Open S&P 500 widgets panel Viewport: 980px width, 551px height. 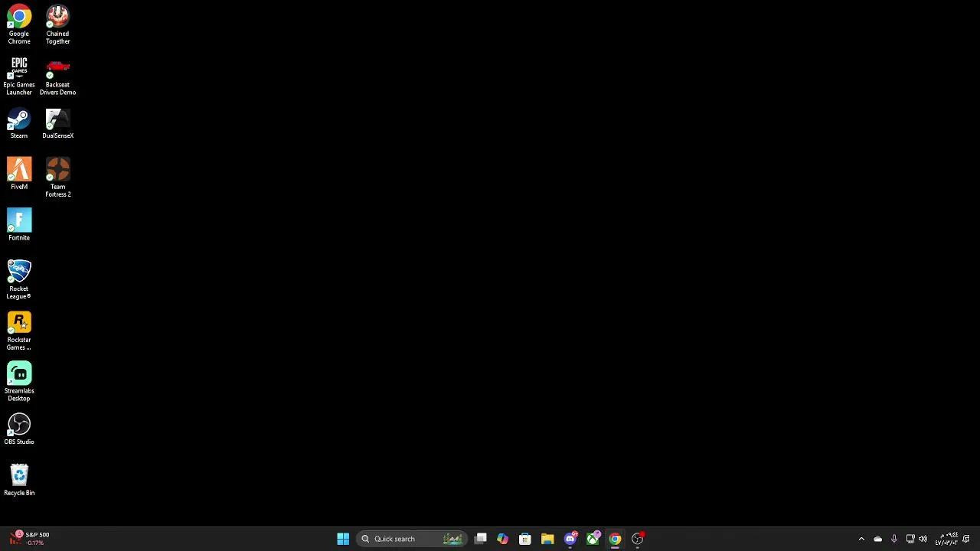[x=31, y=539]
